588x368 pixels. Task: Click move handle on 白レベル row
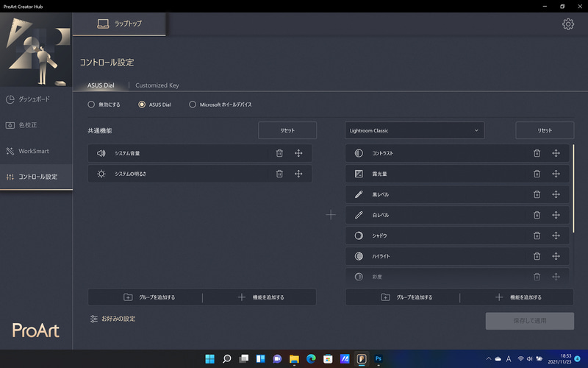point(556,215)
